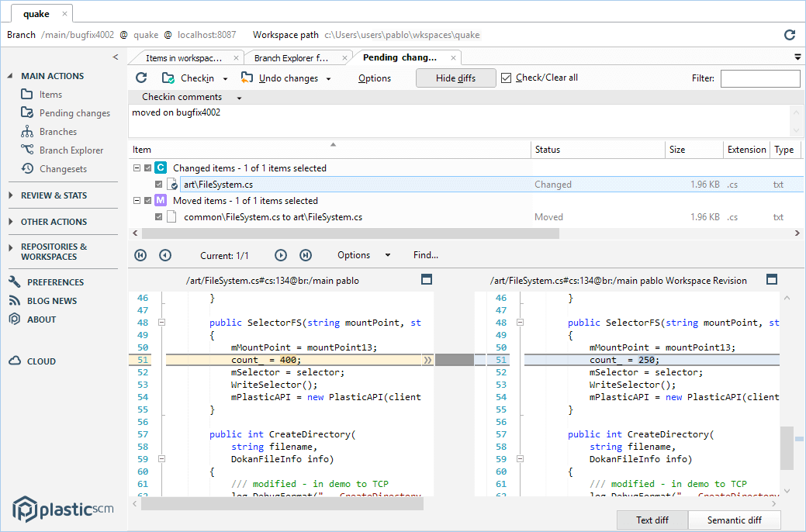The height and width of the screenshot is (532, 806).
Task: Click the Hide diffs button
Action: [x=455, y=78]
